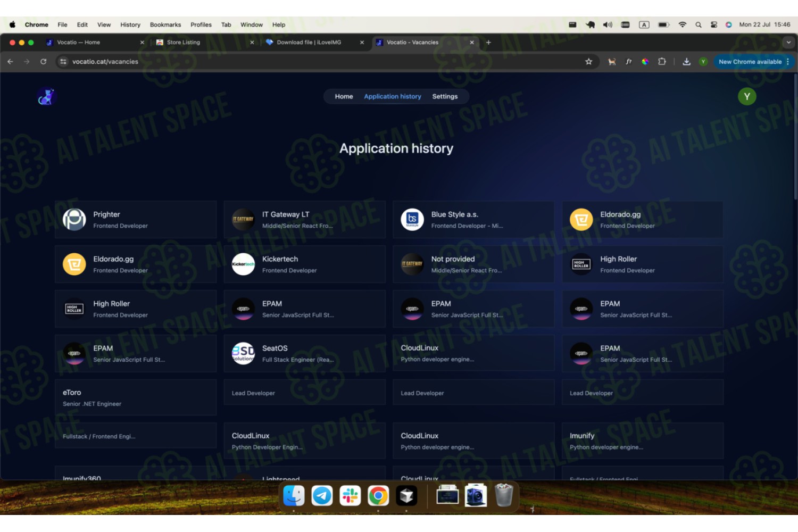The image size is (798, 532).
Task: Click the logo on the Not provided card
Action: pos(412,264)
